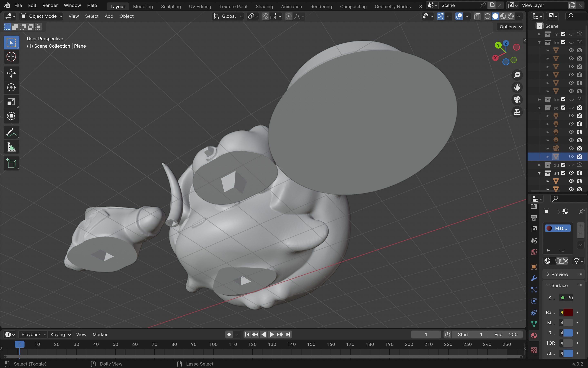Open the Physics properties tab
Image resolution: width=588 pixels, height=368 pixels.
534,301
